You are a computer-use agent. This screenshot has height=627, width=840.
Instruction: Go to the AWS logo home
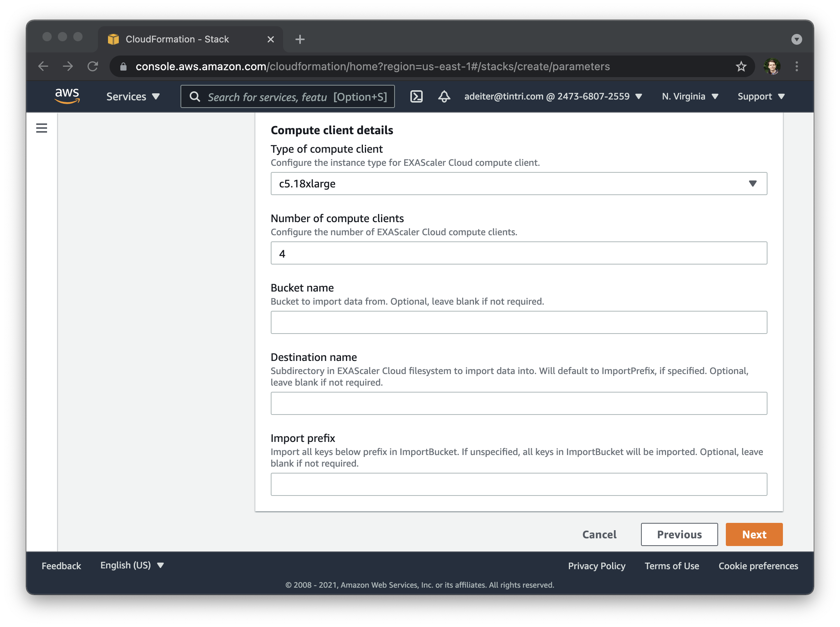pyautogui.click(x=67, y=96)
